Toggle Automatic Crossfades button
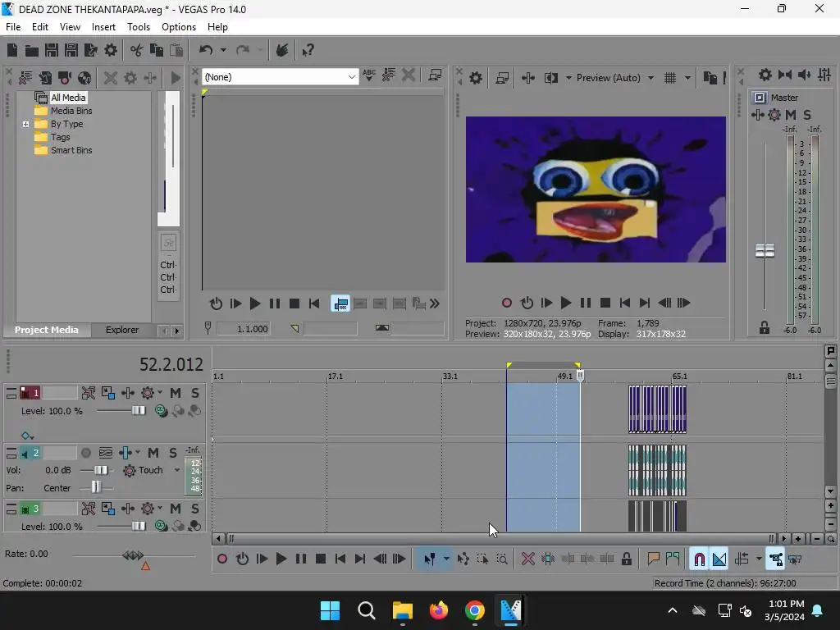This screenshot has width=840, height=630. (719, 559)
